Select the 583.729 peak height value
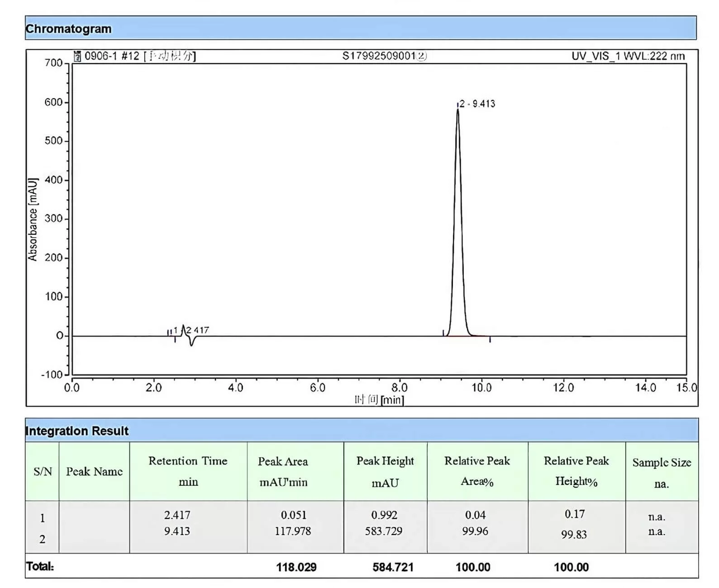719x588 pixels. pyautogui.click(x=384, y=531)
